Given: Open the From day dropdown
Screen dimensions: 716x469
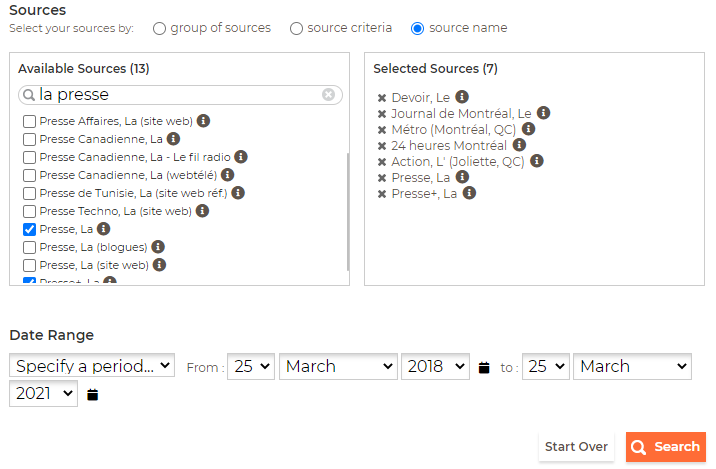Looking at the screenshot, I should coord(251,366).
